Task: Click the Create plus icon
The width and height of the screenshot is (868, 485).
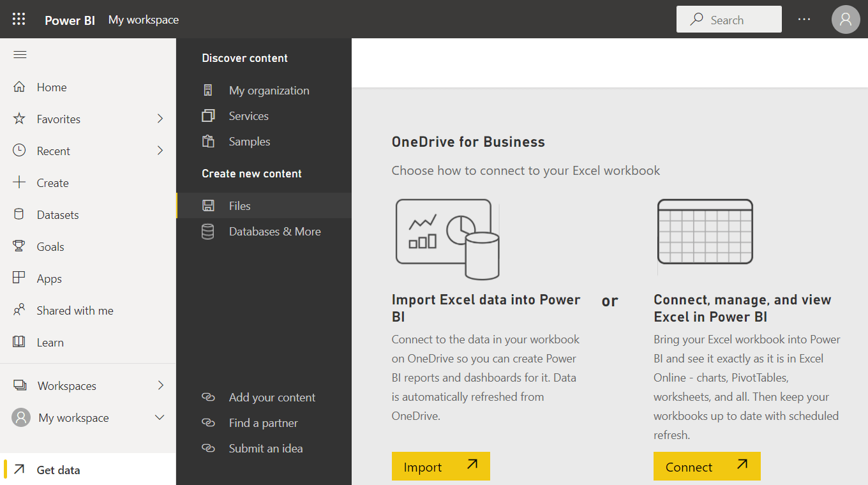Action: point(19,183)
